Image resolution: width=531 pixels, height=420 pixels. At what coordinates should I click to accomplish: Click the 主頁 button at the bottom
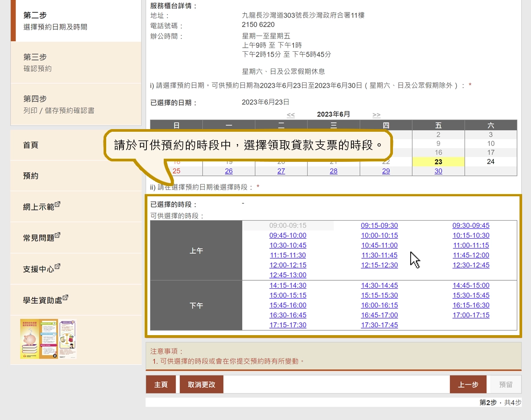(161, 384)
